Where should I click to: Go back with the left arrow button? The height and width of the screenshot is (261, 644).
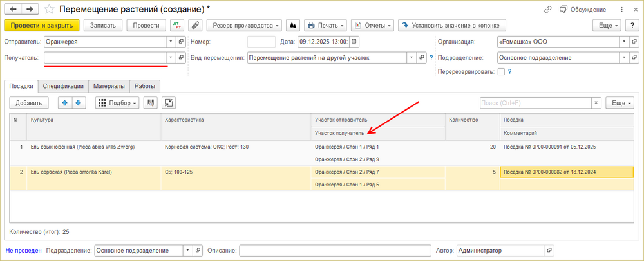click(12, 8)
